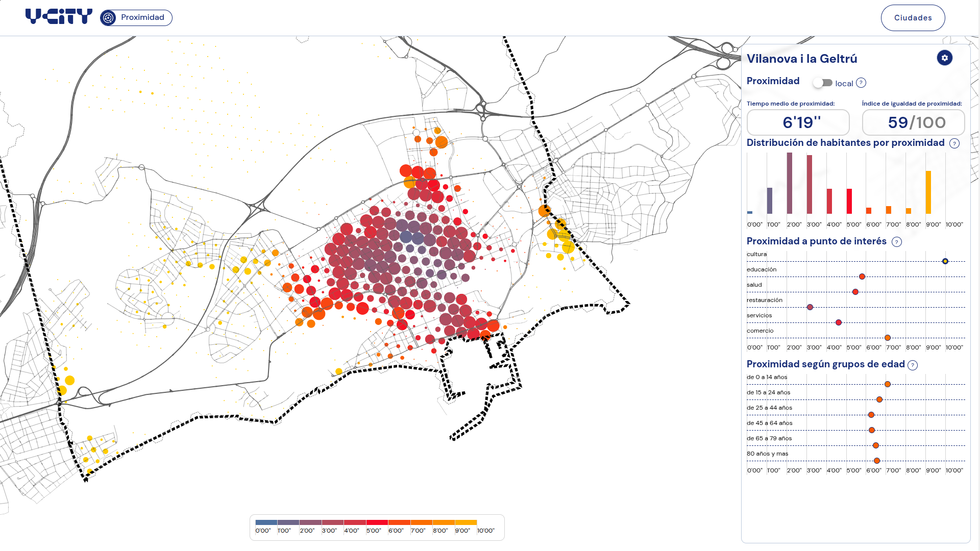Click the 0'00" blue legend color swatch
Image resolution: width=980 pixels, height=551 pixels.
(266, 522)
